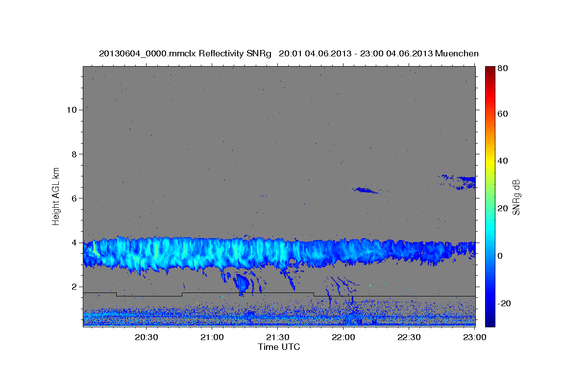
Task: Click the colorbar value 40
Action: 502,161
